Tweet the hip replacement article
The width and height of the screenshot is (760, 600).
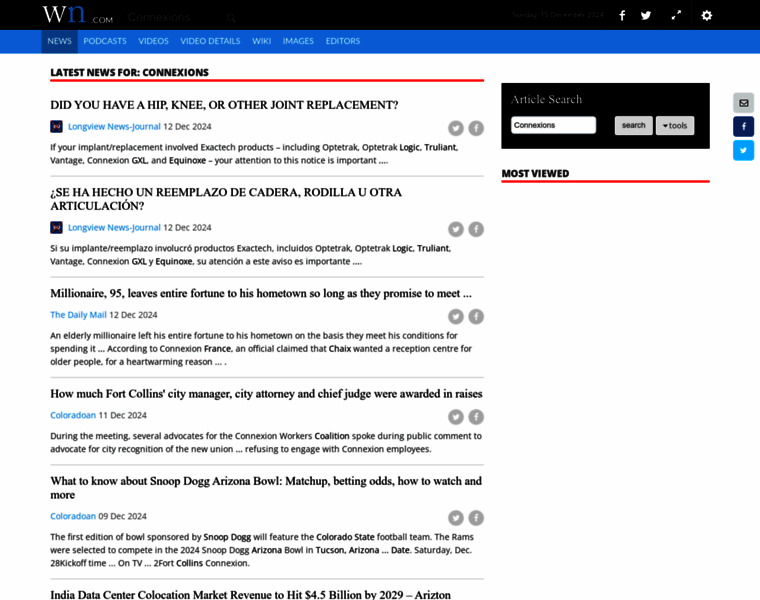(456, 128)
